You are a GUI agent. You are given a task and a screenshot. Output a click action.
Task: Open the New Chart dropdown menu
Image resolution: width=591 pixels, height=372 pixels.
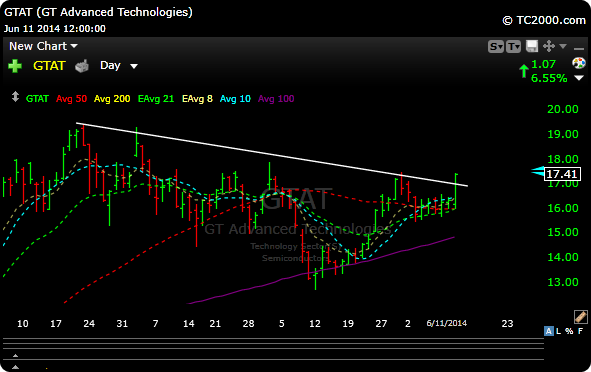43,46
